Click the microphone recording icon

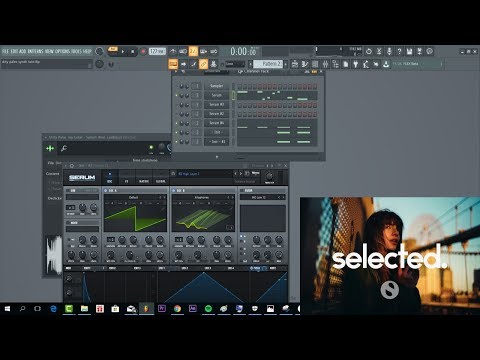pyautogui.click(x=389, y=51)
